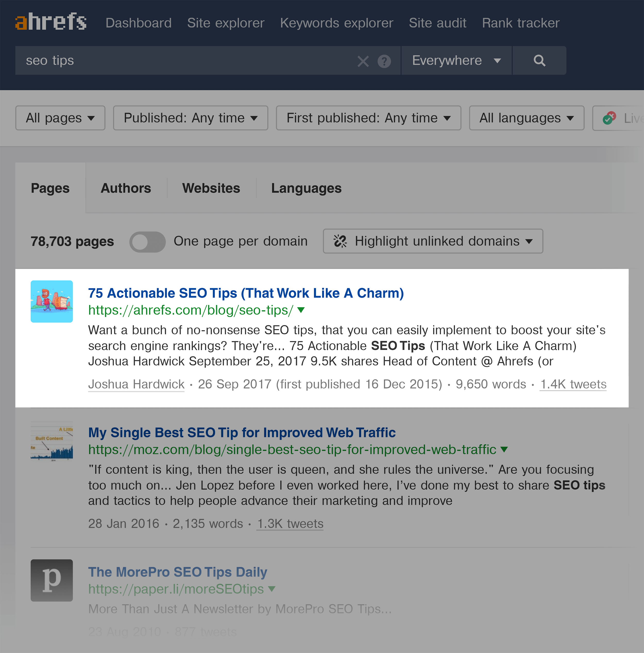Click the Ahrefs logo icon
Image resolution: width=644 pixels, height=653 pixels.
click(x=50, y=22)
